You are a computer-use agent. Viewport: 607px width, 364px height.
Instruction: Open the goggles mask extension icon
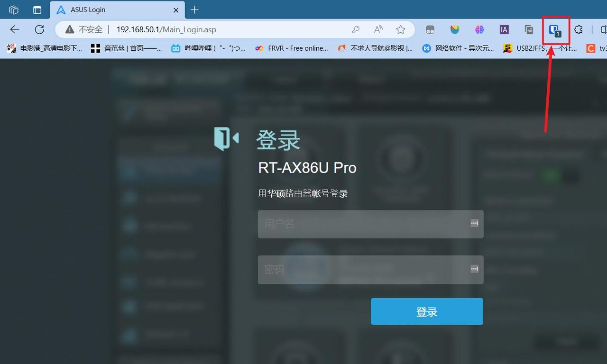point(430,29)
